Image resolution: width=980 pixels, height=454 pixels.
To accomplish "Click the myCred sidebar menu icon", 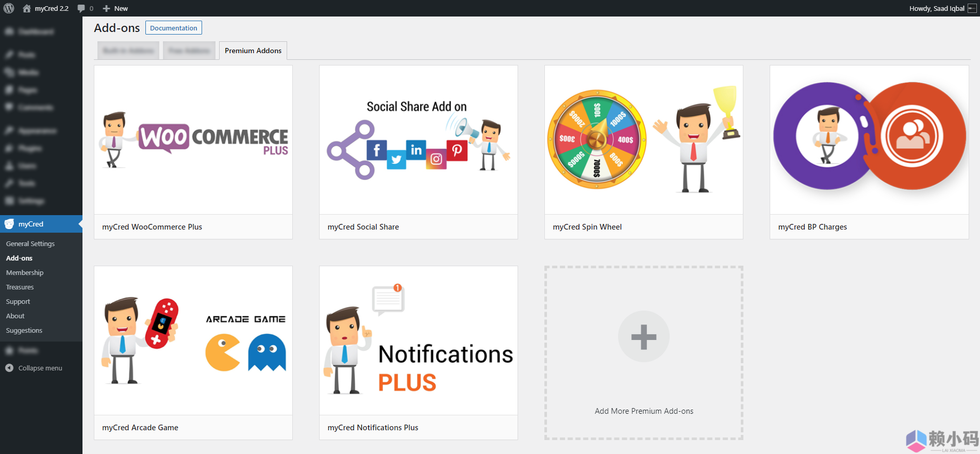I will click(9, 224).
